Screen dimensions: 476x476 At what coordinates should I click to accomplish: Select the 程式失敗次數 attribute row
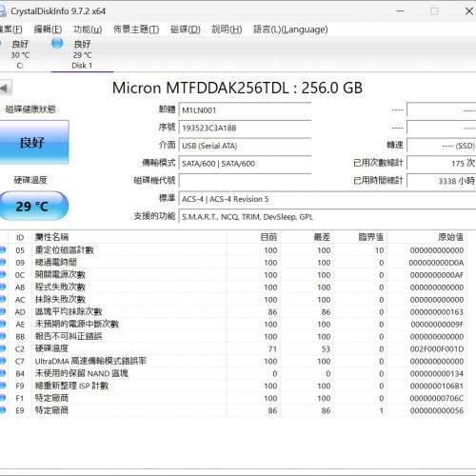(x=233, y=288)
